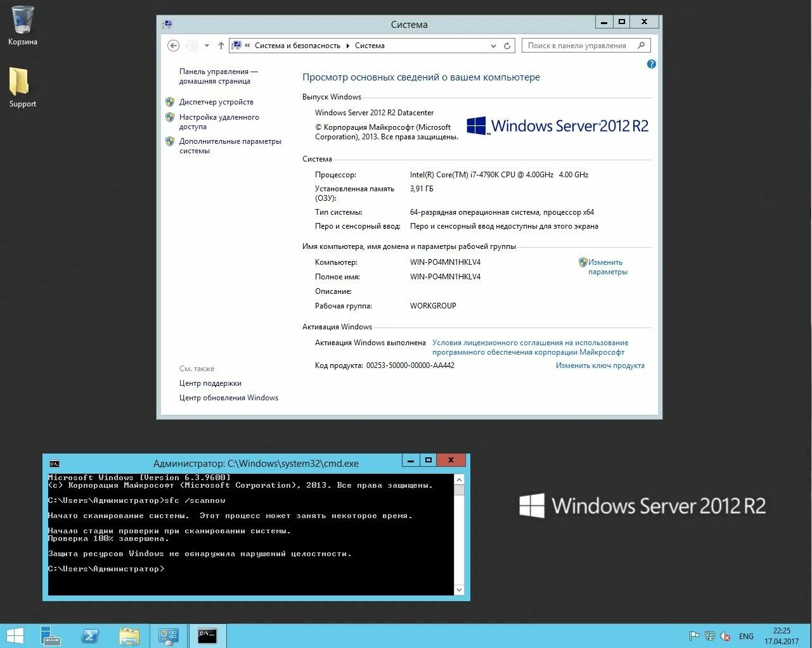Open Настройка удаленного доступа link
The image size is (812, 648).
(219, 122)
